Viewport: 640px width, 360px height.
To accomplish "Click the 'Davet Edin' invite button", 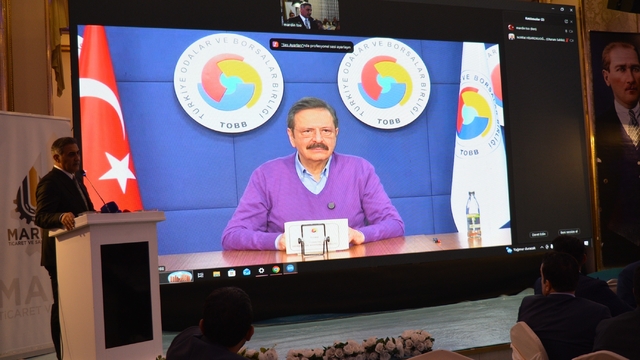I will (538, 234).
